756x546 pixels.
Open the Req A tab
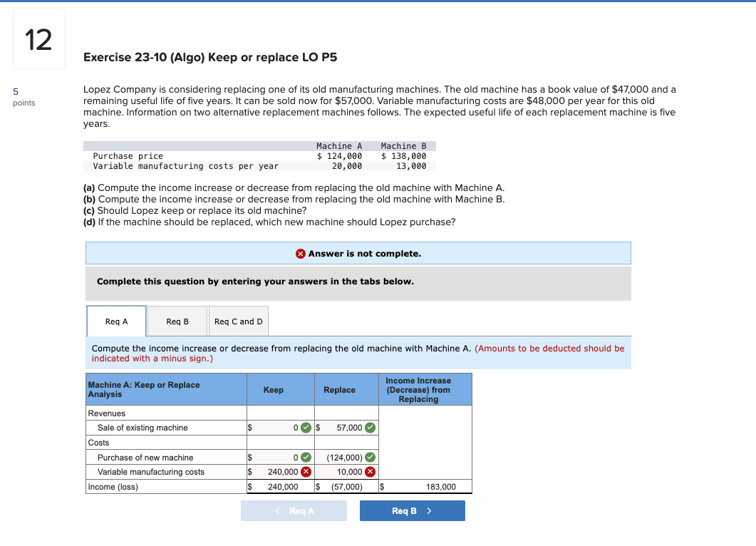coord(116,321)
